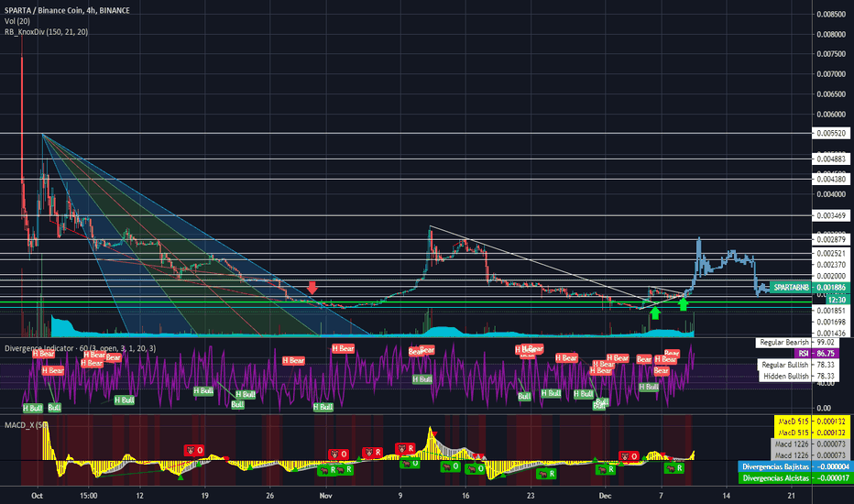Click the 21 date on time axis

(792, 496)
